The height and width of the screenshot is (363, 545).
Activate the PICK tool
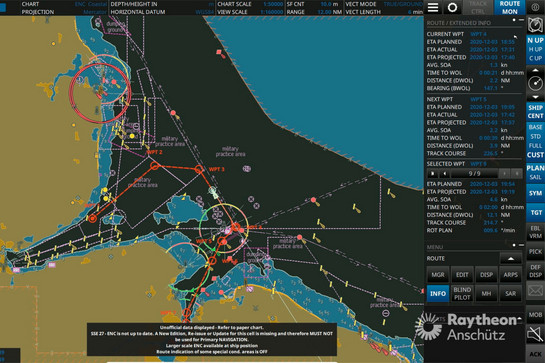tap(535, 251)
